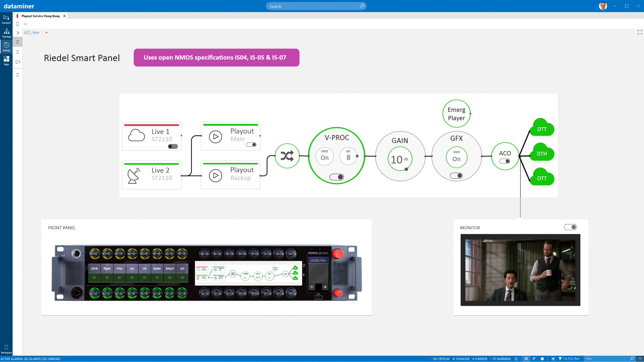Select the OTT cloud output
The width and height of the screenshot is (644, 362).
[x=542, y=177]
